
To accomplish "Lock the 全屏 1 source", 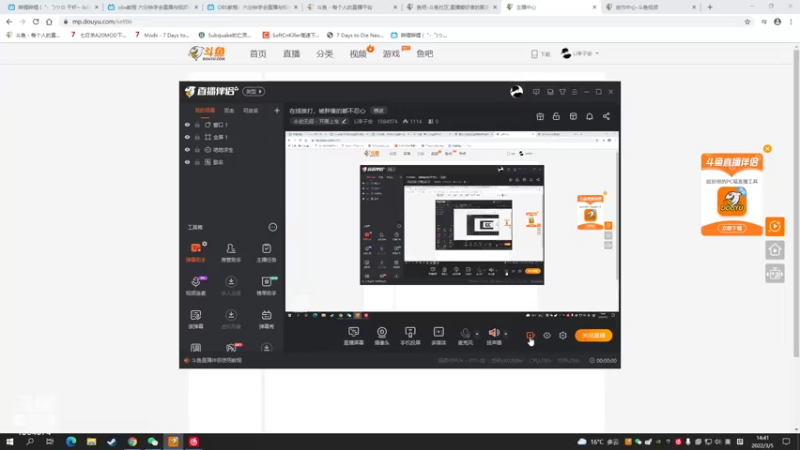I will [x=197, y=137].
